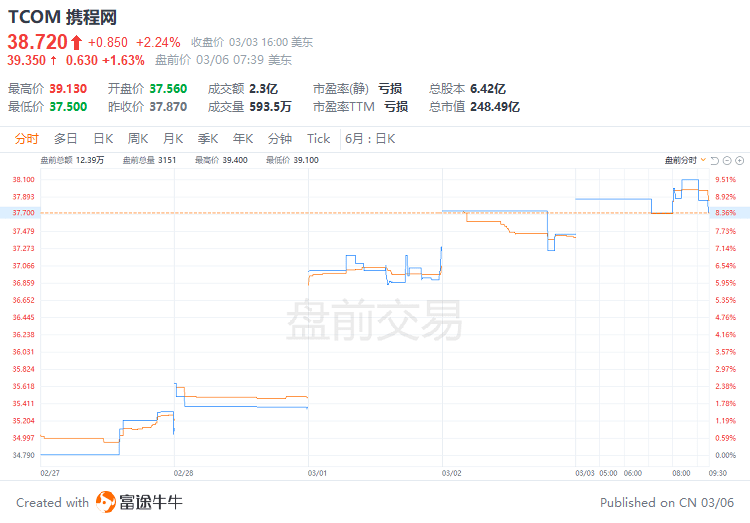750x523 pixels.
Task: Click the 02/27 date axis label
Action: [50, 473]
